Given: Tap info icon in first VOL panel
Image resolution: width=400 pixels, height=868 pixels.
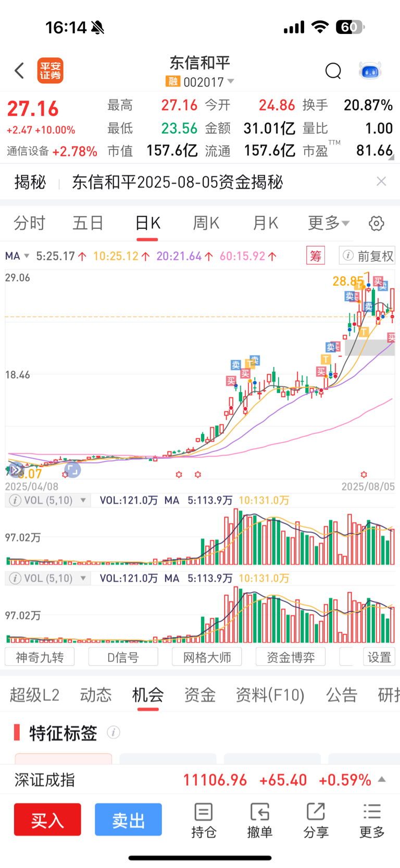Looking at the screenshot, I should [16, 500].
